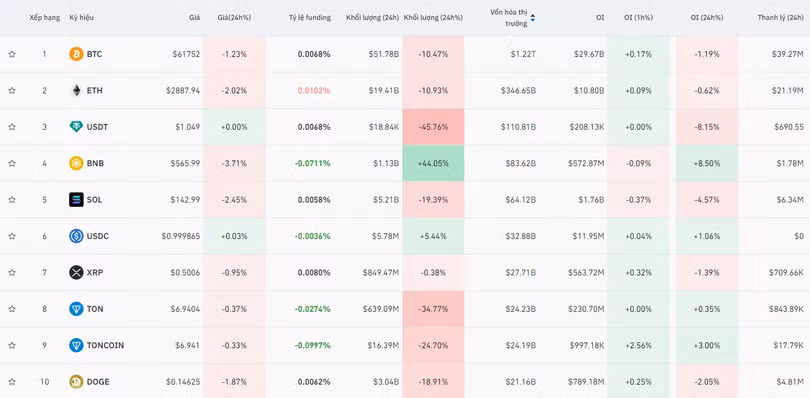The image size is (810, 398).
Task: Click XRP liquidation value $709.66K
Action: [786, 272]
